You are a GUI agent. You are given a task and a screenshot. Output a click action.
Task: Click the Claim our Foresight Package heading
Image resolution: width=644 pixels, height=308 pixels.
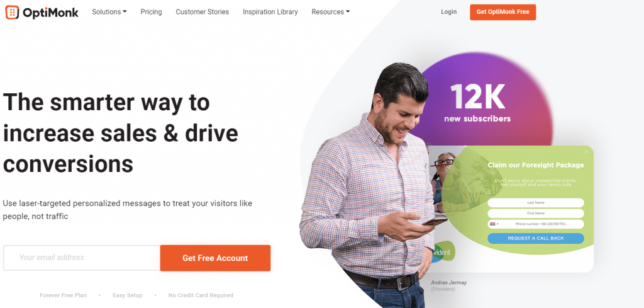(x=536, y=165)
